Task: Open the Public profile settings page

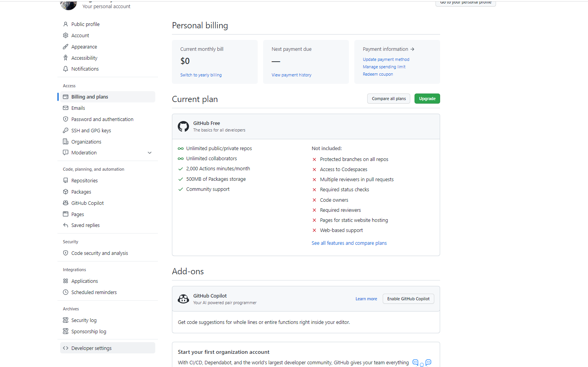Action: coord(108,24)
